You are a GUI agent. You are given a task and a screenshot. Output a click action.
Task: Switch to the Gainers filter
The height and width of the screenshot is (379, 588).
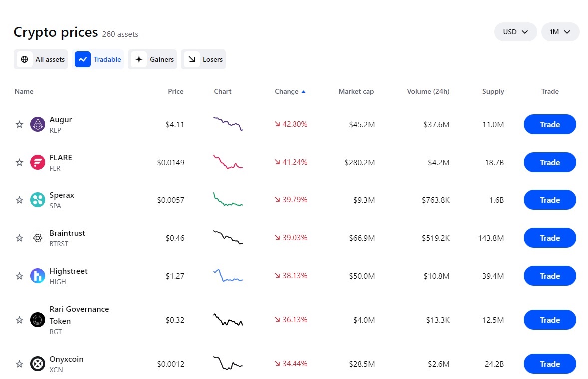point(152,59)
